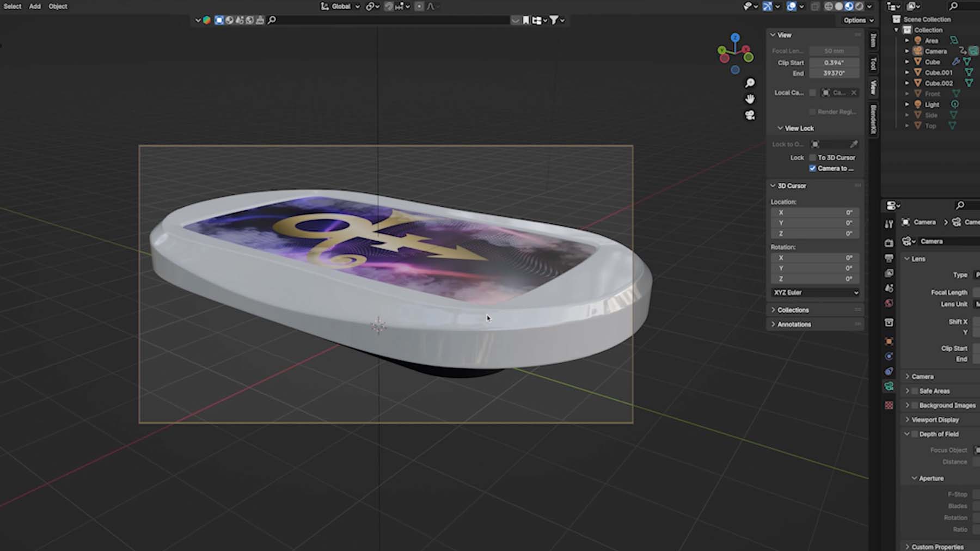This screenshot has width=980, height=551.
Task: Toggle camera view with camera gizmo icon
Action: [750, 115]
